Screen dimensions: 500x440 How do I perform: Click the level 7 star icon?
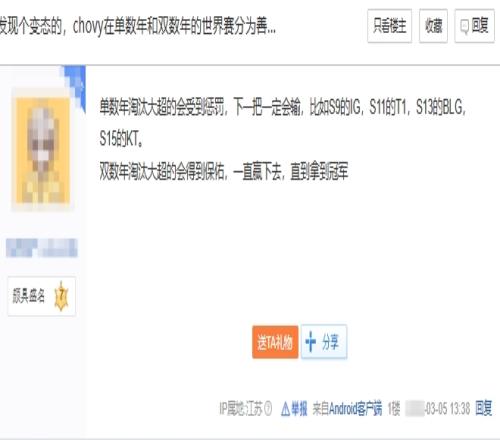[x=61, y=296]
